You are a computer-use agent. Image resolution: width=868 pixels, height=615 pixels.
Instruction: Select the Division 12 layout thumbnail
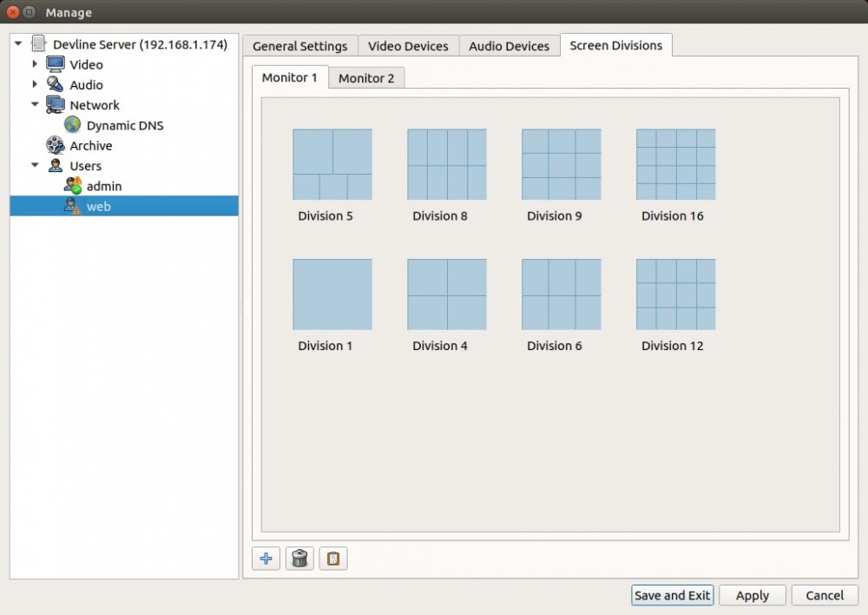(676, 294)
